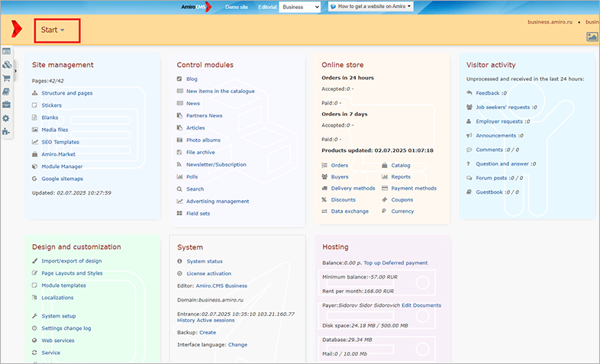
Task: Expand the left sidebar panel arrow
Action: click(x=16, y=69)
